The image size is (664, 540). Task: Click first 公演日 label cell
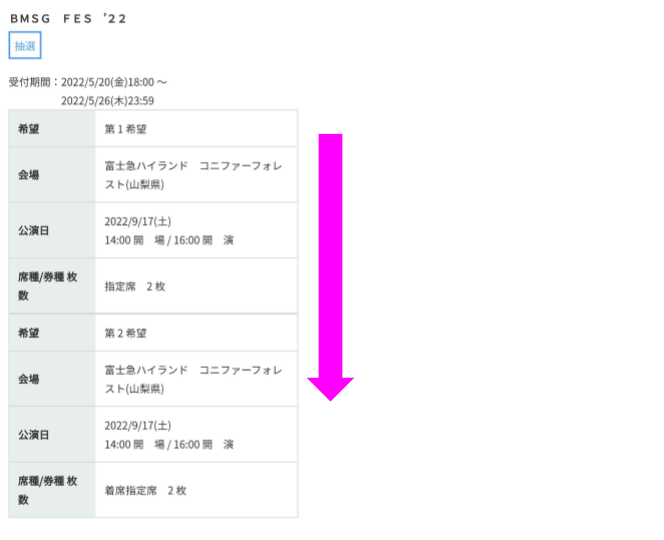(52, 230)
